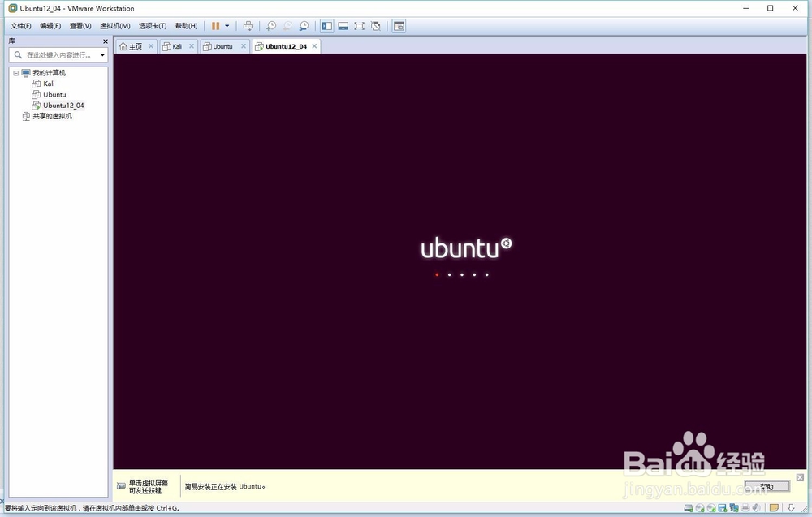The width and height of the screenshot is (812, 517).
Task: Enter full screen mode
Action: click(360, 26)
